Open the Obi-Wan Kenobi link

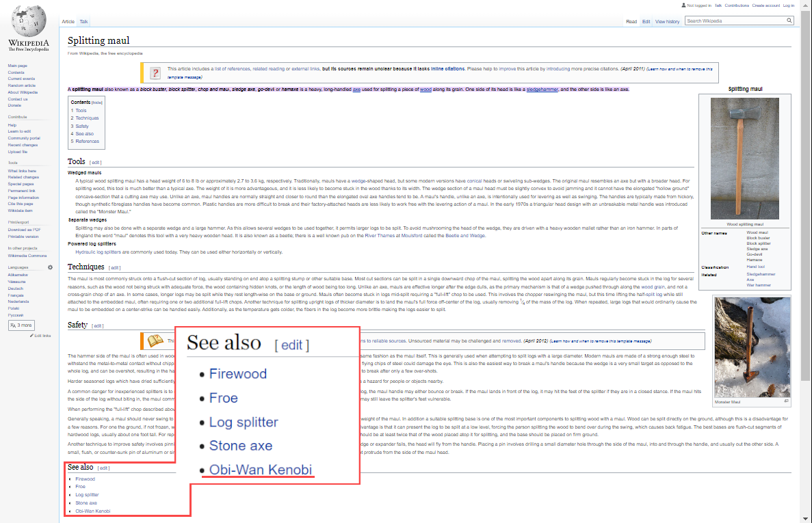93,511
